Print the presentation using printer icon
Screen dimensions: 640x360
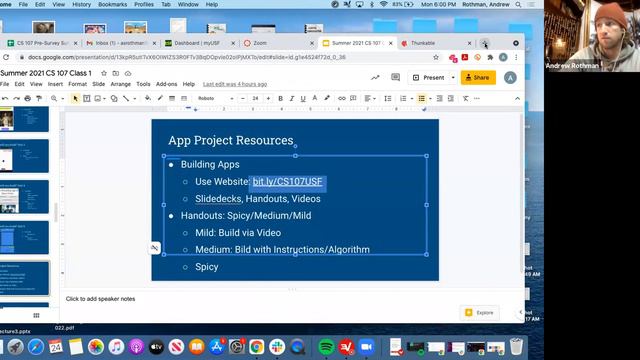point(27,98)
